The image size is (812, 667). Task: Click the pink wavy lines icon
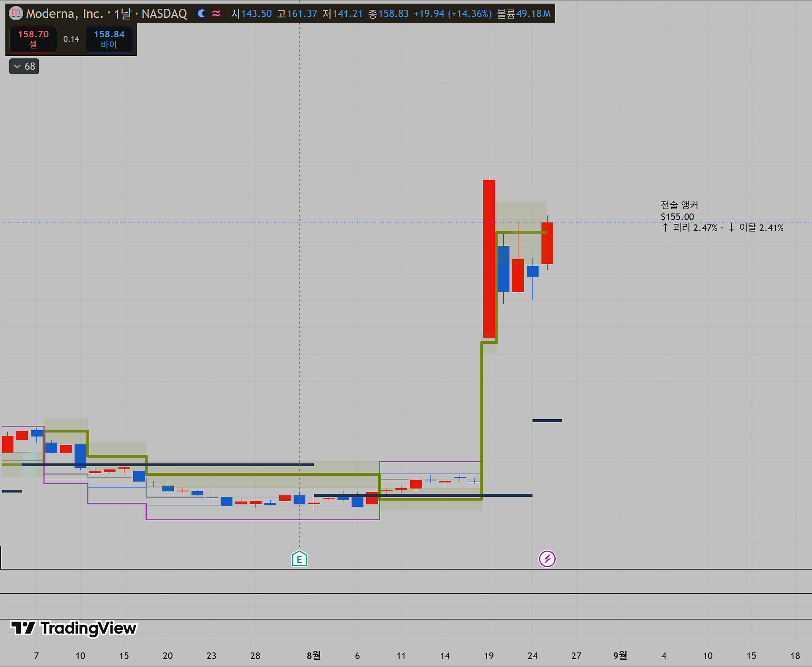[x=216, y=14]
